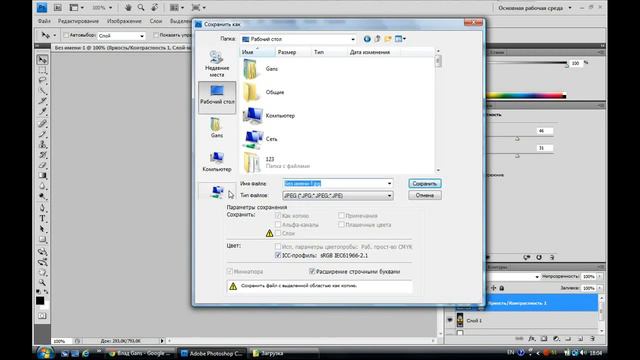The height and width of the screenshot is (360, 640).
Task: Toggle the Альфа-каналы checkbox
Action: click(278, 224)
